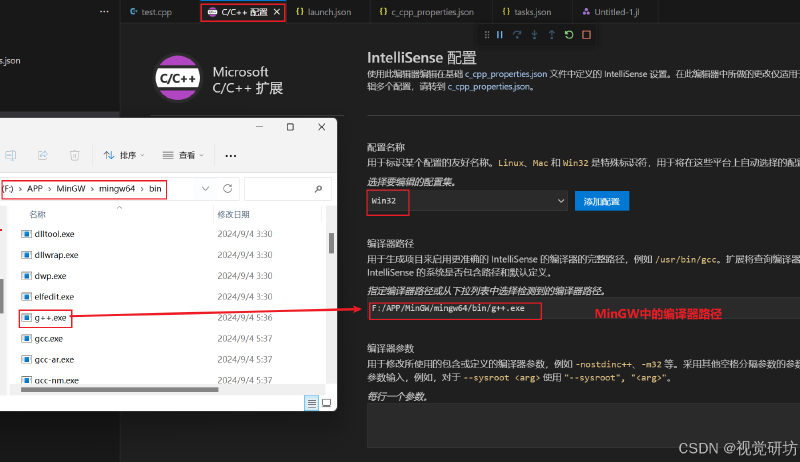Select the dwp.exe file
This screenshot has width=800, height=462.
50,276
